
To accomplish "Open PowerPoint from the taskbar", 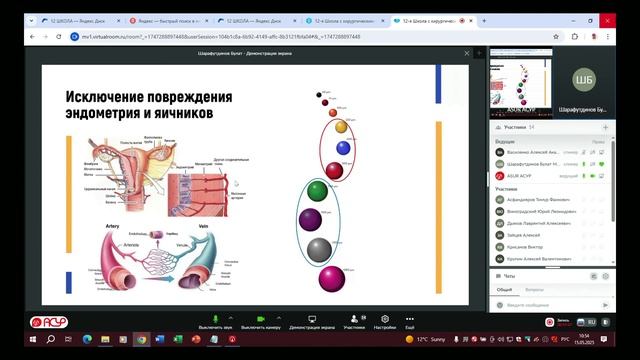I will 196,339.
